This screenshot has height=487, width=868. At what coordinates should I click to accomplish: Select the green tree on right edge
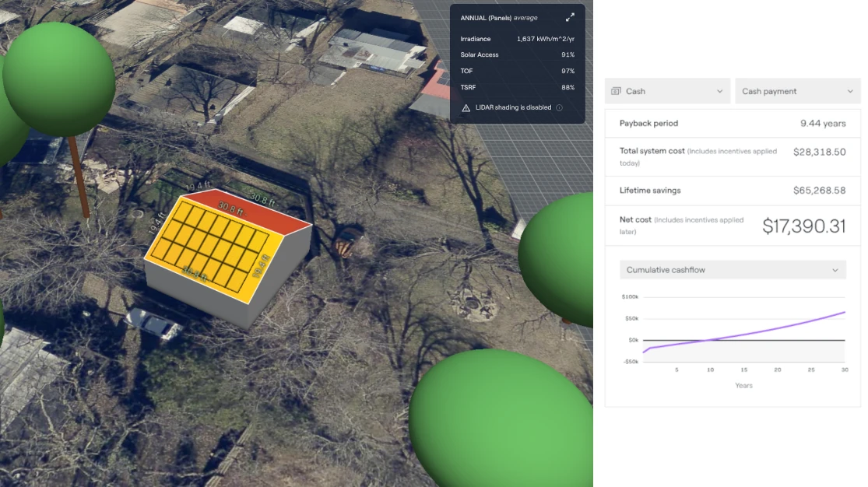(561, 257)
